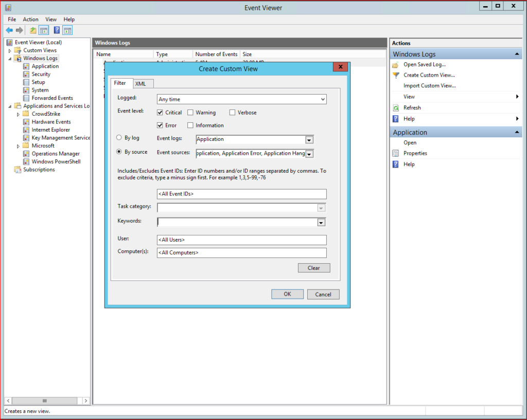
Task: Click the tree pane horizontal scrollbar thumb
Action: 45,400
